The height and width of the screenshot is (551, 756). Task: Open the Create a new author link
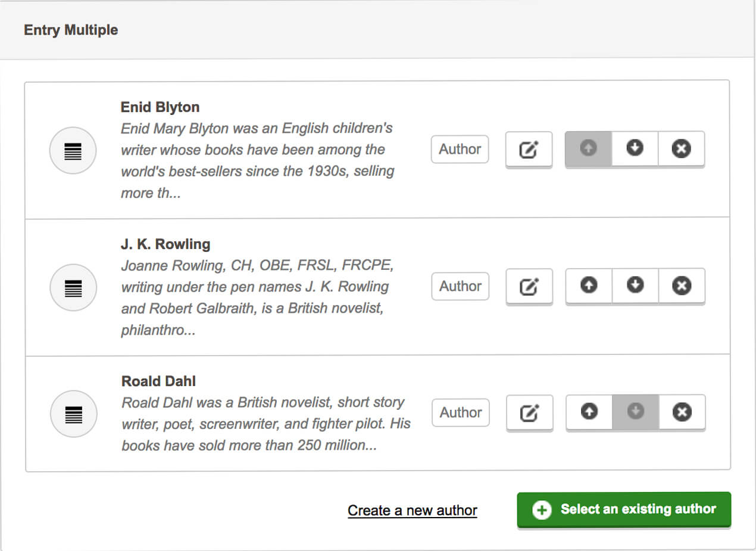coord(413,510)
